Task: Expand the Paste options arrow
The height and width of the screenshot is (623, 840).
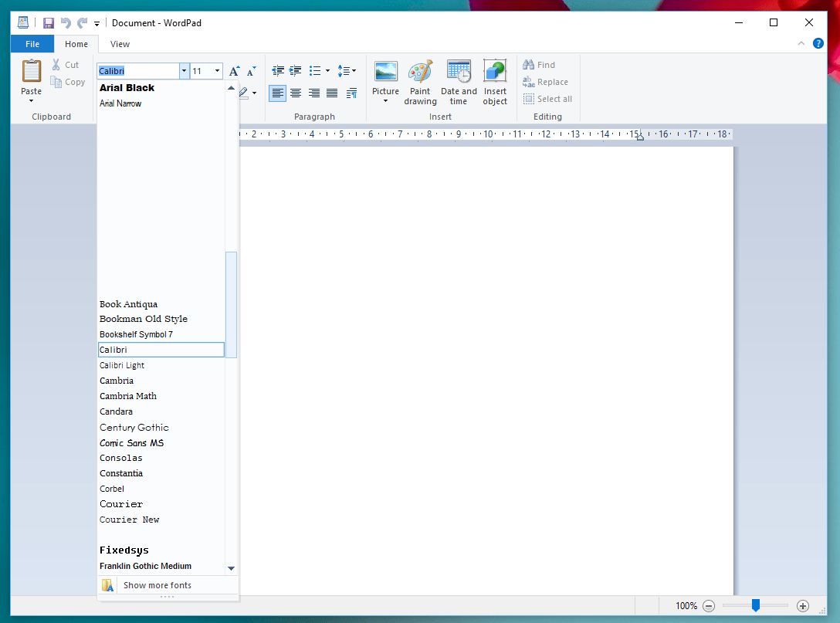Action: [x=31, y=100]
